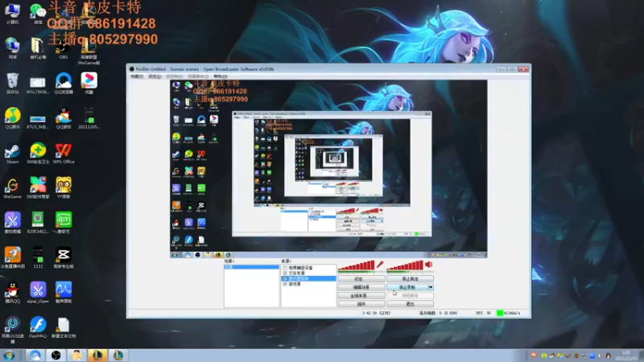Open the 新建文本文档 text file icon

coord(64,327)
